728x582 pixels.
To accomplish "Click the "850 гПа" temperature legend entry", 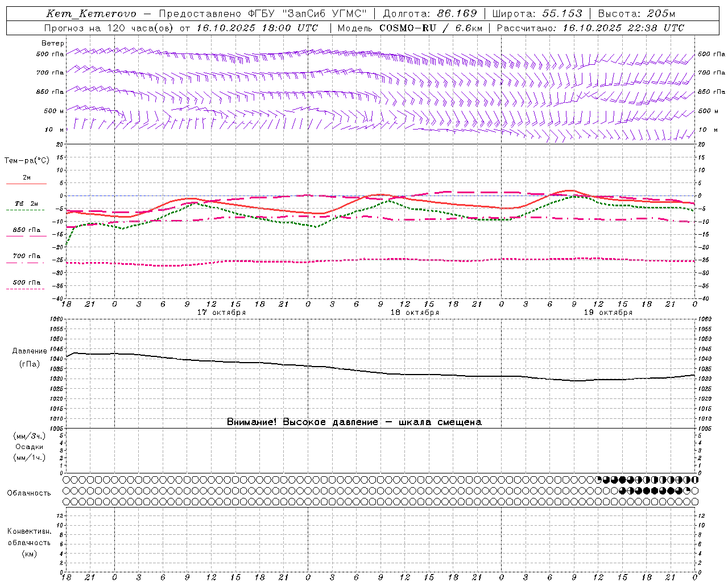I will pyautogui.click(x=27, y=230).
